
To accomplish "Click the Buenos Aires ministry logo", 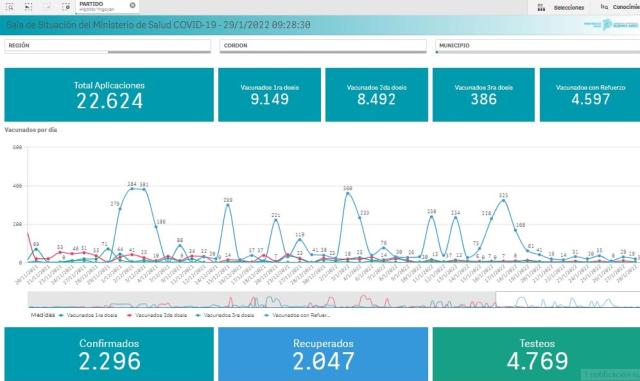I will tap(611, 25).
